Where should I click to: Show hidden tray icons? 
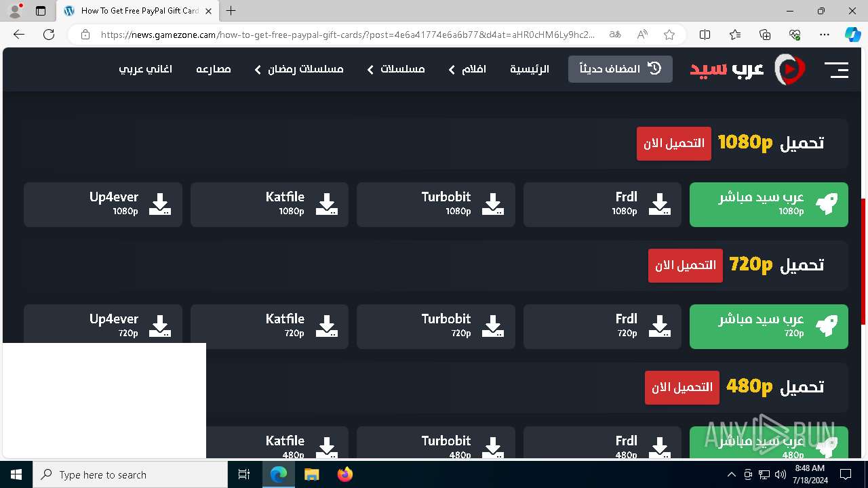731,474
